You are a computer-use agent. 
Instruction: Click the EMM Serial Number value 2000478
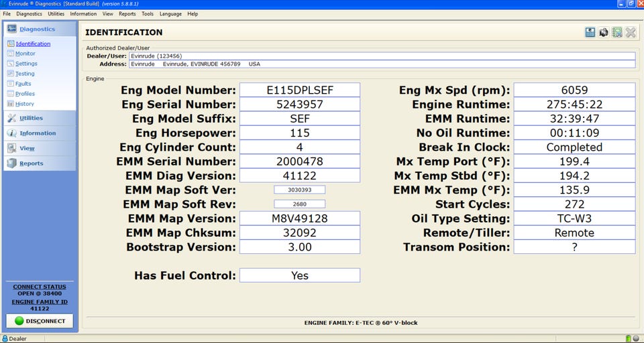coord(300,161)
